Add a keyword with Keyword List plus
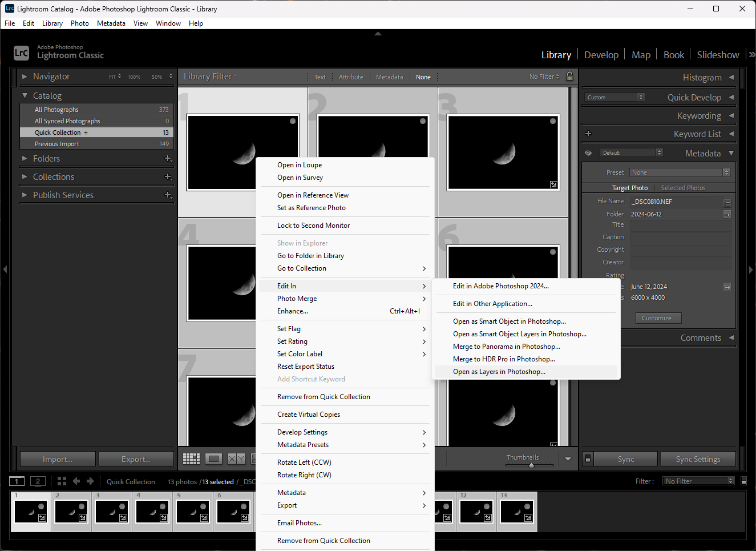 tap(588, 134)
